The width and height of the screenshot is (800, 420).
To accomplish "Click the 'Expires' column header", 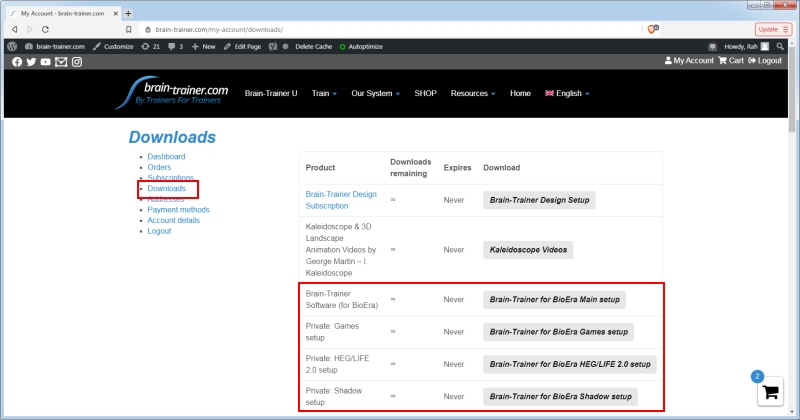I will [x=457, y=167].
